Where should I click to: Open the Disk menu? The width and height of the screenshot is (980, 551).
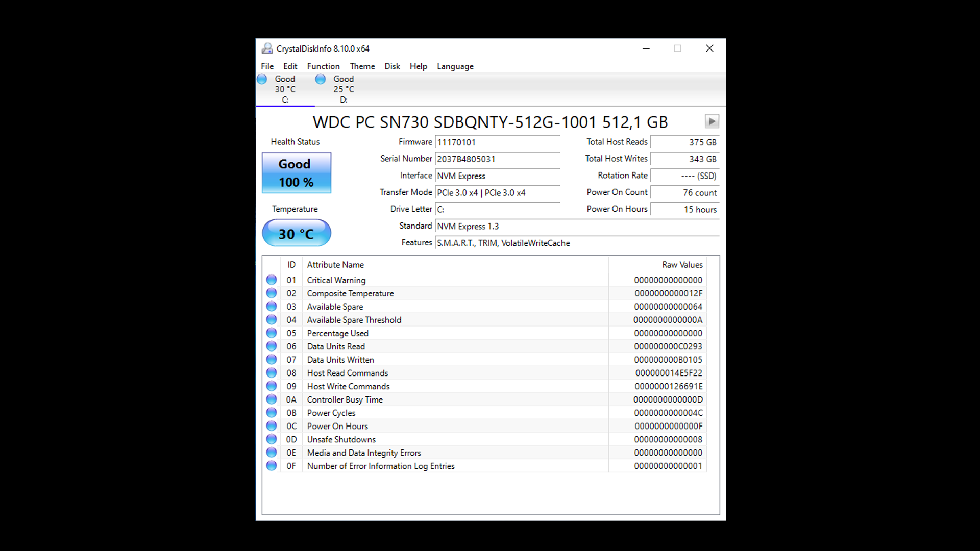tap(392, 66)
